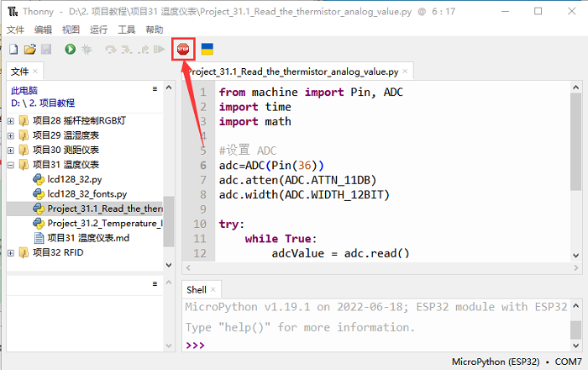Collapse the 项目31 温度仪表 folder
This screenshot has height=370, width=588.
[11, 165]
